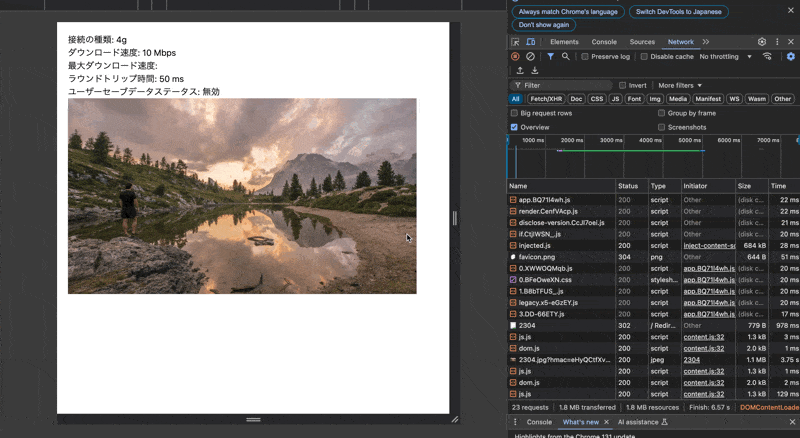Toggle the network filter funnel icon
Screen dimensions: 800x438
pyautogui.click(x=551, y=57)
